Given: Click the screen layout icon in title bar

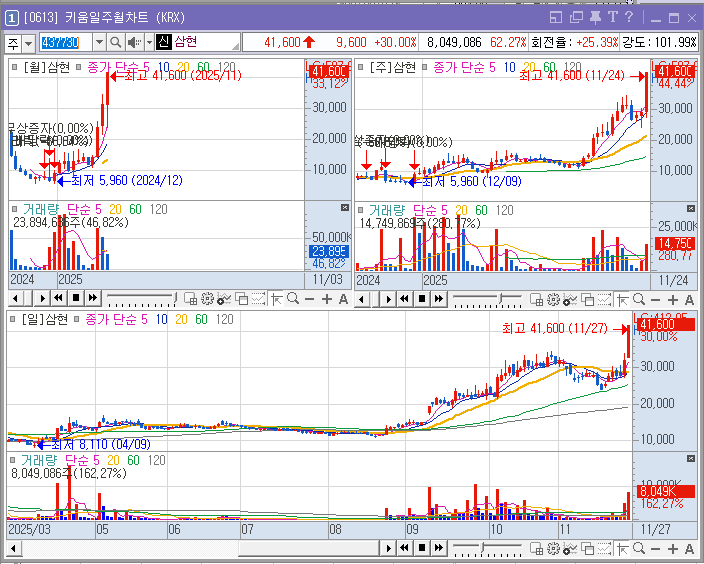Looking at the screenshot, I should click(556, 18).
